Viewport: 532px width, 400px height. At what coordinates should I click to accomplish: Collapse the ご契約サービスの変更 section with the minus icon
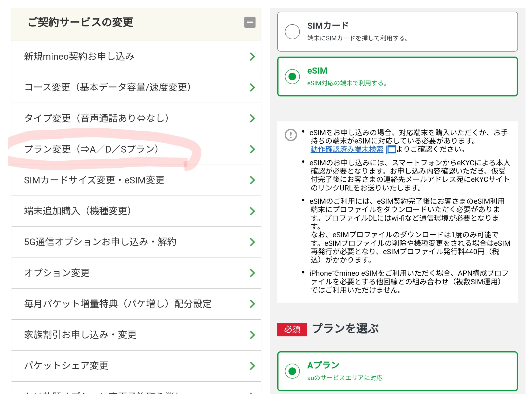pos(250,22)
